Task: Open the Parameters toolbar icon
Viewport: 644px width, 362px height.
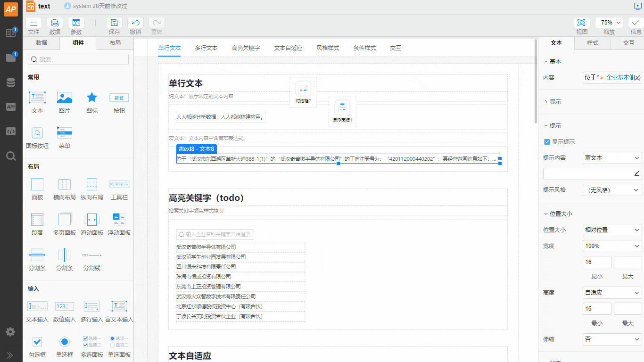Action: [76, 23]
